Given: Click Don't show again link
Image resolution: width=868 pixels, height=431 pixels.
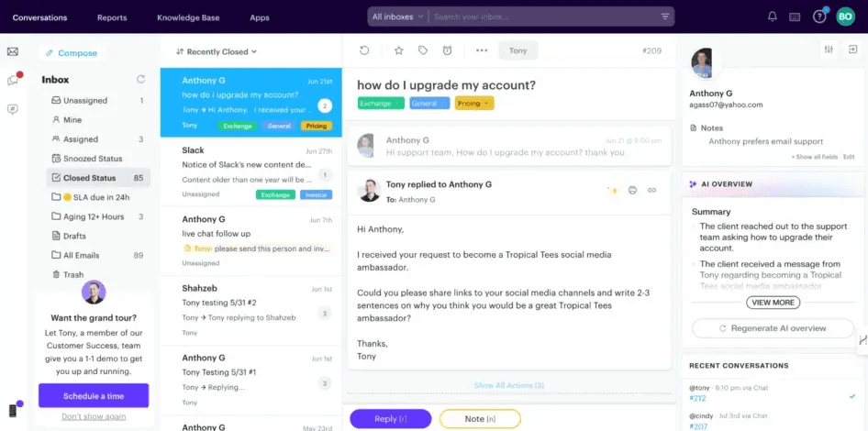Looking at the screenshot, I should tap(94, 416).
